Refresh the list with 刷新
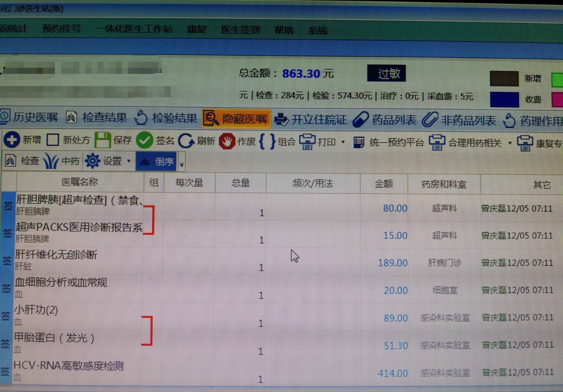The width and height of the screenshot is (563, 392). (x=197, y=141)
